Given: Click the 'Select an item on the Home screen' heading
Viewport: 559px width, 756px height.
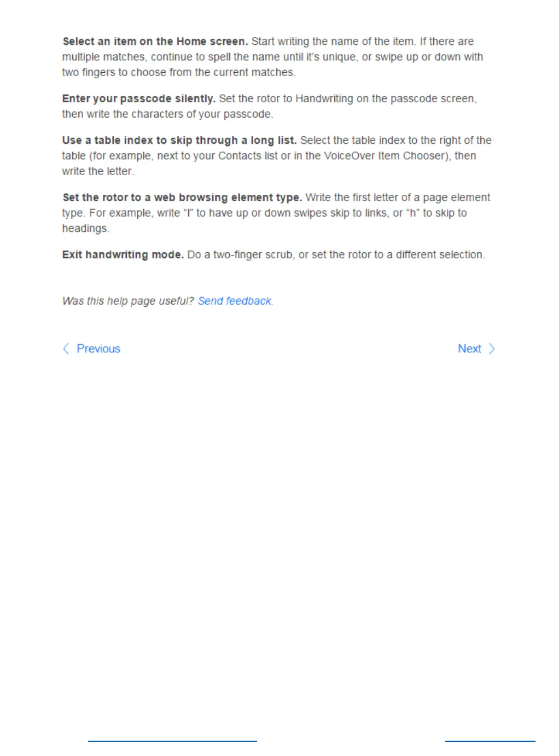Looking at the screenshot, I should coord(155,42).
